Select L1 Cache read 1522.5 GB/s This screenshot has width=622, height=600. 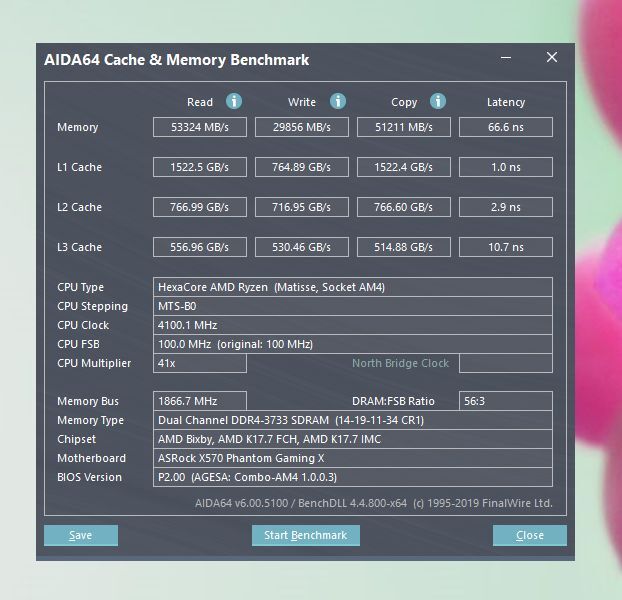(x=200, y=167)
